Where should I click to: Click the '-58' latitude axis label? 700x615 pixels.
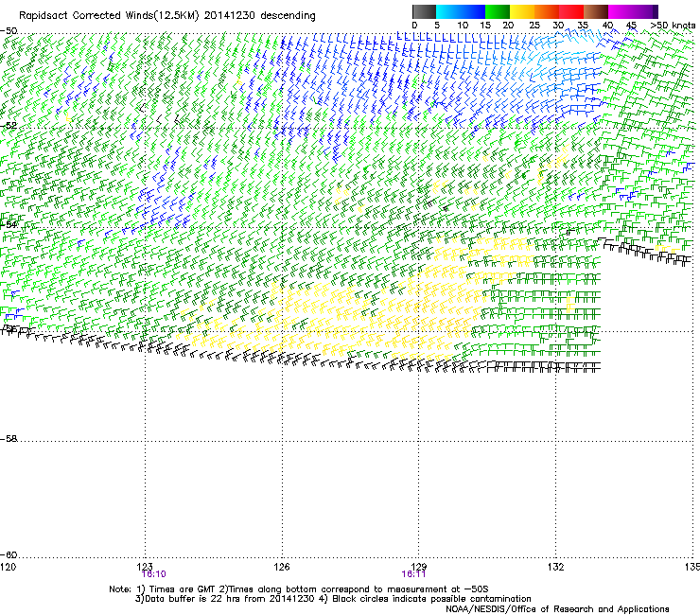pos(9,439)
